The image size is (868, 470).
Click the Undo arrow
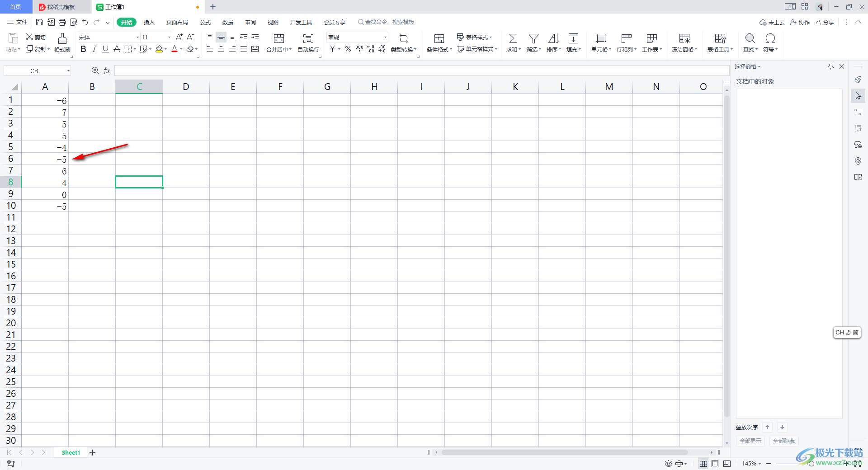(85, 22)
